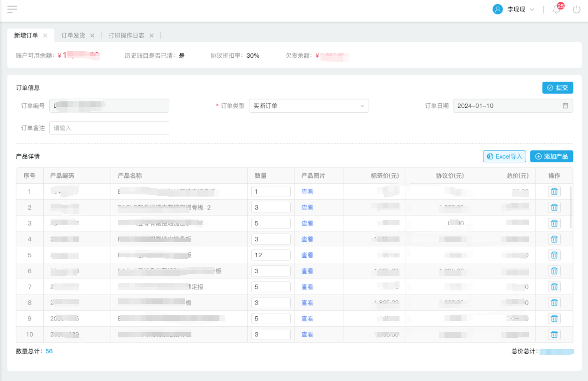Close the 订单发货 tab
588x381 pixels.
tap(92, 35)
